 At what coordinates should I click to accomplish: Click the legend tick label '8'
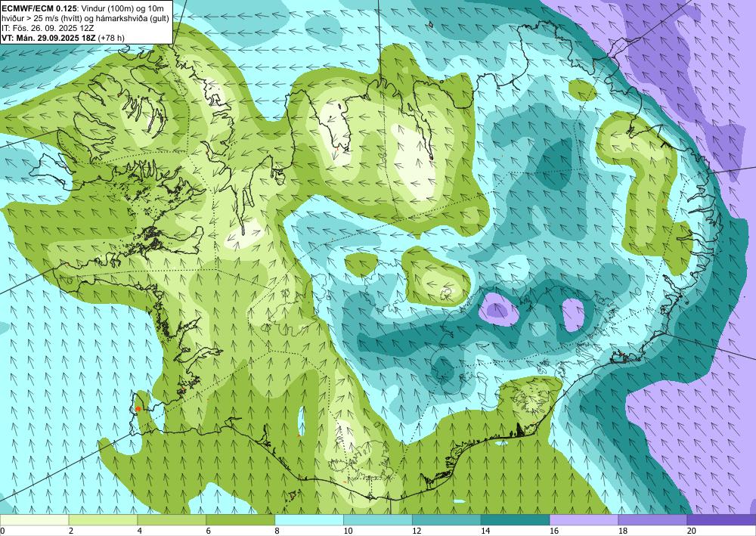pos(277,531)
